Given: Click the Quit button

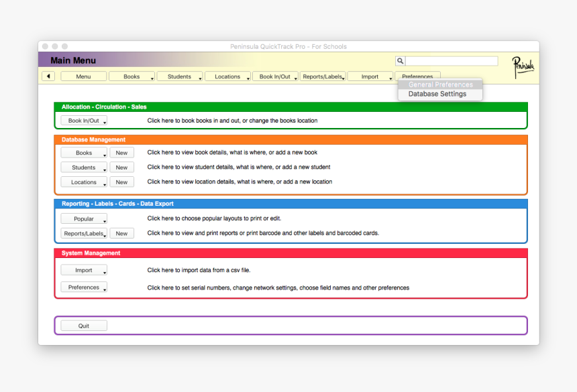Looking at the screenshot, I should tap(84, 326).
